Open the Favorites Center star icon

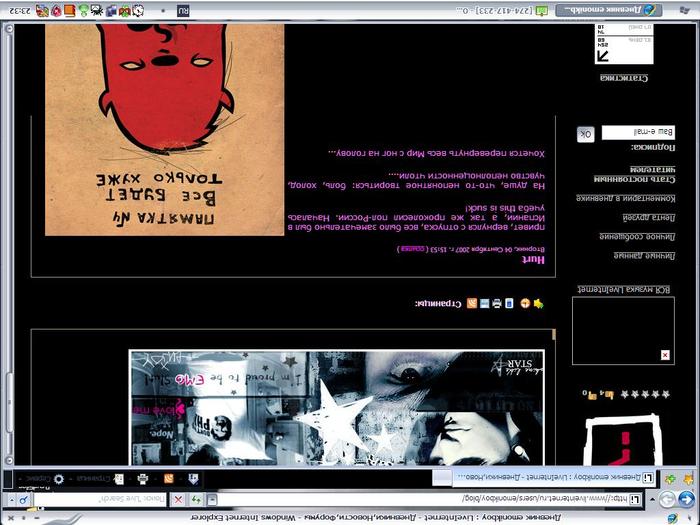[685, 479]
